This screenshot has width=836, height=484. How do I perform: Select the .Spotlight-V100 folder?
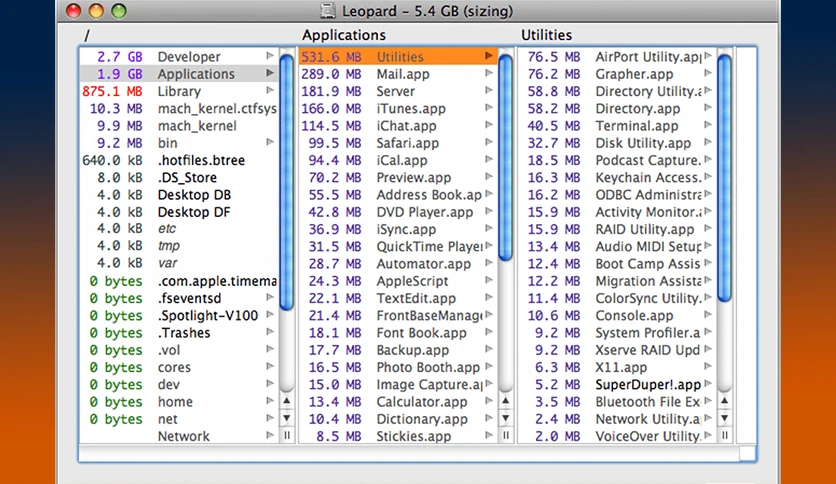coord(179,315)
